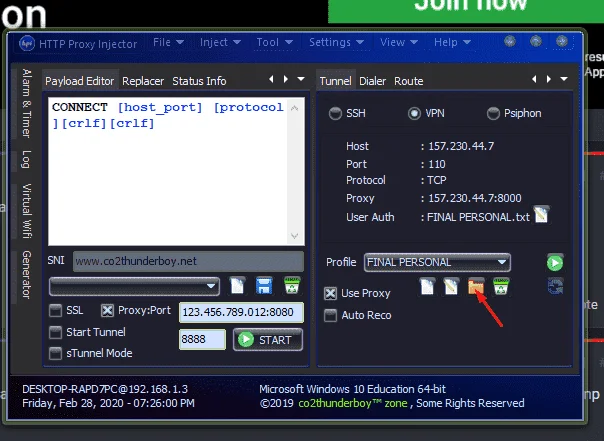Screen dimensions: 604x441
Task: Switch to the Replacer tab
Action: pos(143,81)
